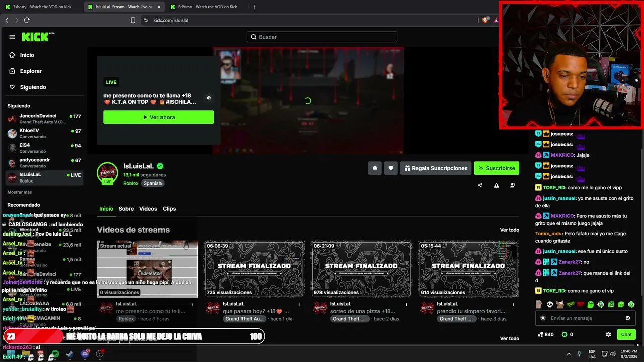Close the IsLuisLaL Stream browser tab
The image size is (644, 362).
pyautogui.click(x=159, y=7)
